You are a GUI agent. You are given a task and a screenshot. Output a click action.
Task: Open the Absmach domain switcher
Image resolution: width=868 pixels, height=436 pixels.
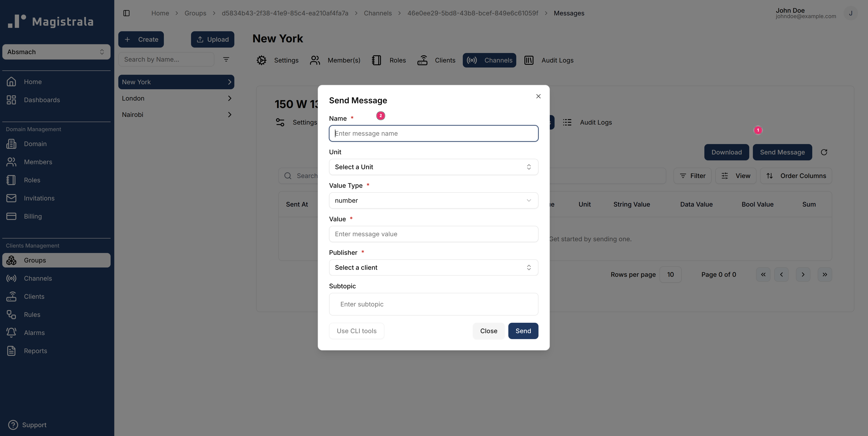tap(56, 52)
